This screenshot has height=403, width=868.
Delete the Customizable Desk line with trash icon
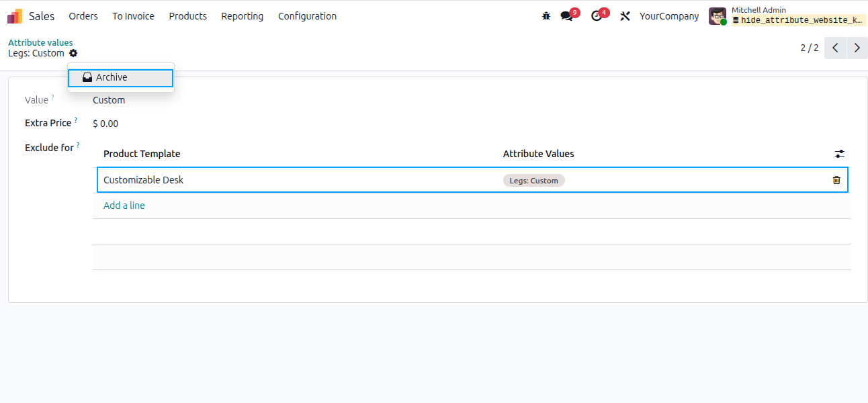click(x=836, y=180)
